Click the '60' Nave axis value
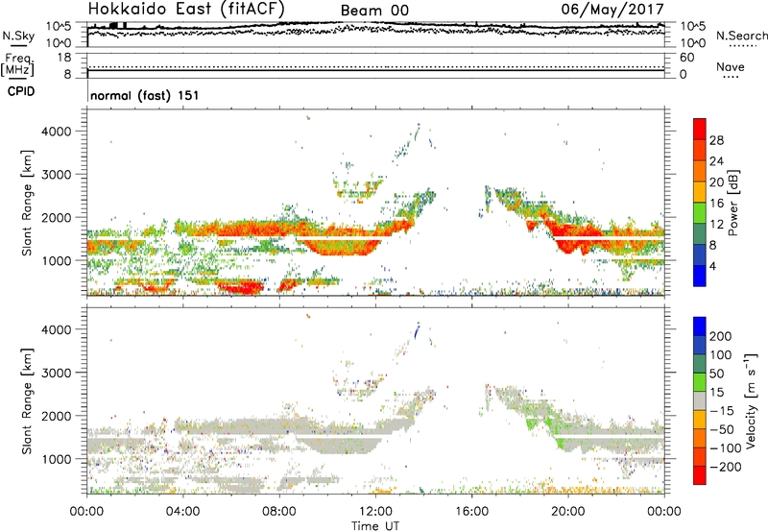Screen dimensions: 768x532 686,58
